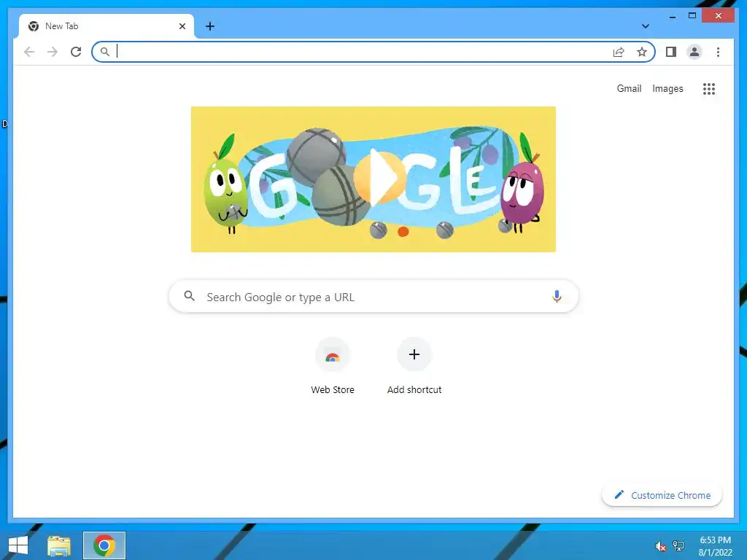The image size is (747, 560).
Task: Open the taskbar clock showing 6:53 PM
Action: pos(715,546)
